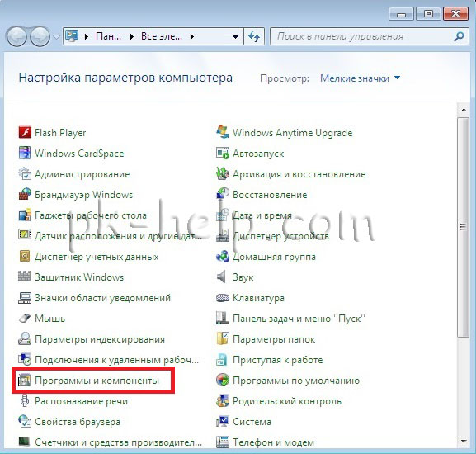Expand the arrow between Пан... and Все эле... breadcrumbs
Viewport: 476px width, 454px height.
click(x=132, y=37)
